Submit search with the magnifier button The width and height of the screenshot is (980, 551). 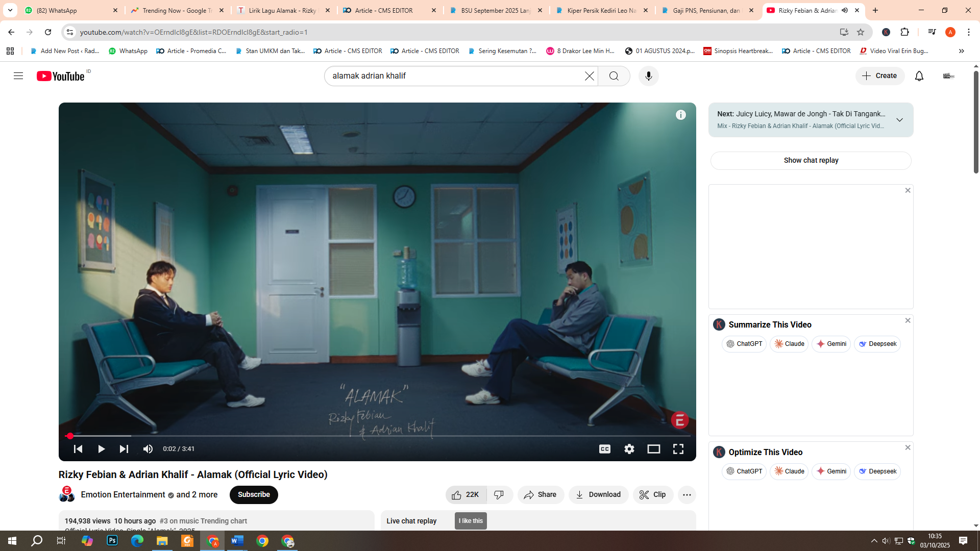point(614,76)
